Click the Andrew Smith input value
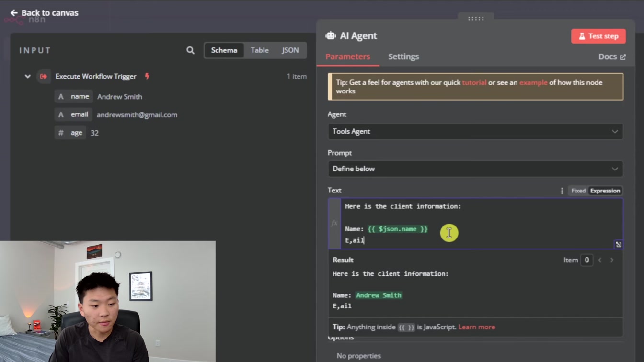 (120, 97)
